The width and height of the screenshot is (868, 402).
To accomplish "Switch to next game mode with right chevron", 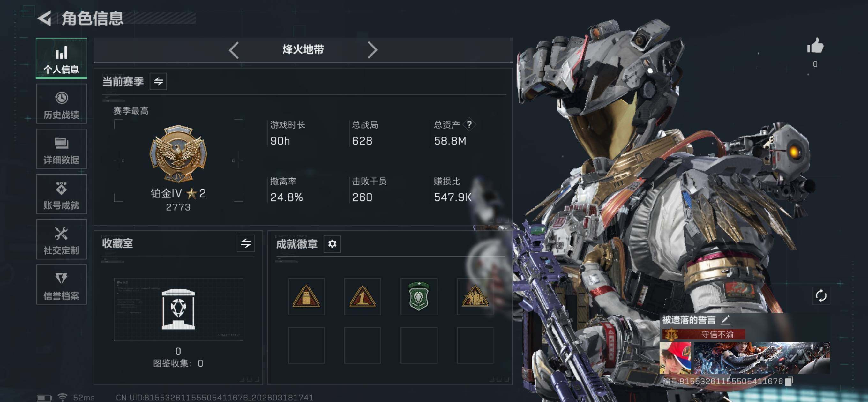I will (x=372, y=50).
